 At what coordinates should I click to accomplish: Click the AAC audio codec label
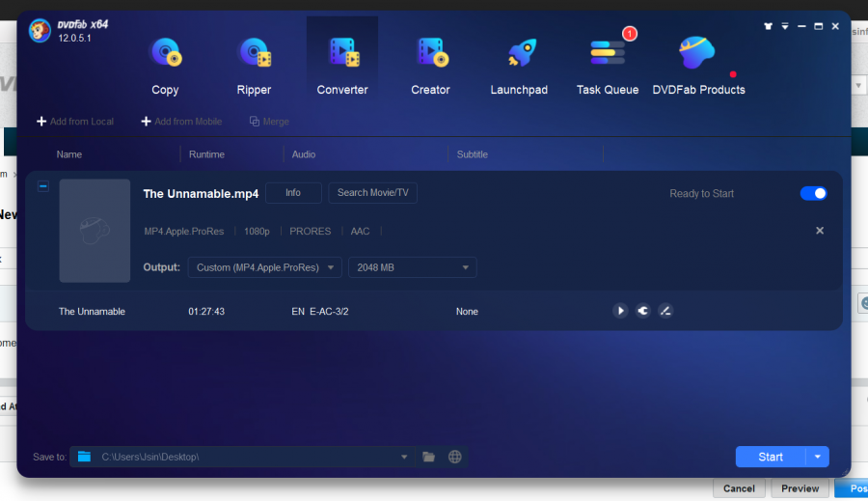[360, 231]
